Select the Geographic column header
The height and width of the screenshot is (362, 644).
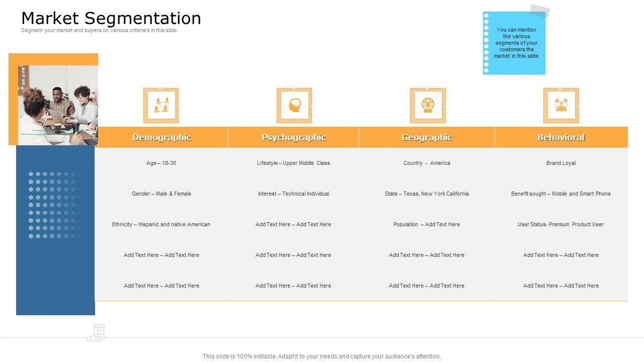(427, 137)
